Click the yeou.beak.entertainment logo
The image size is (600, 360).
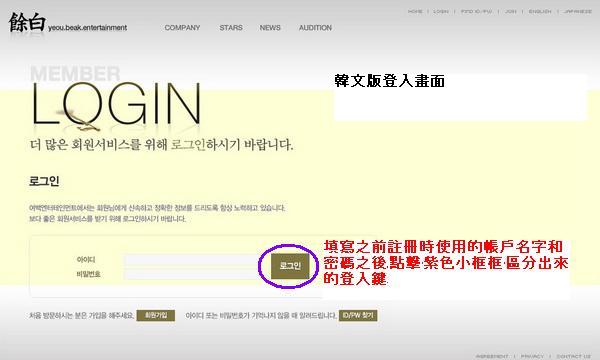68,23
